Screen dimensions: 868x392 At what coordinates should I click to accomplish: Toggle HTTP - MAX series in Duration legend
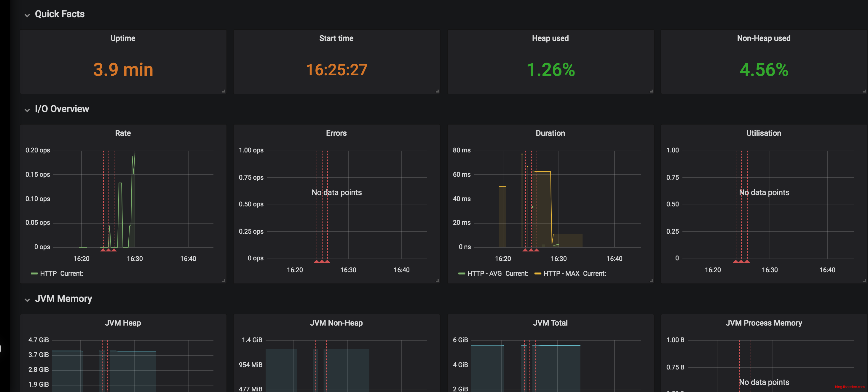click(561, 273)
